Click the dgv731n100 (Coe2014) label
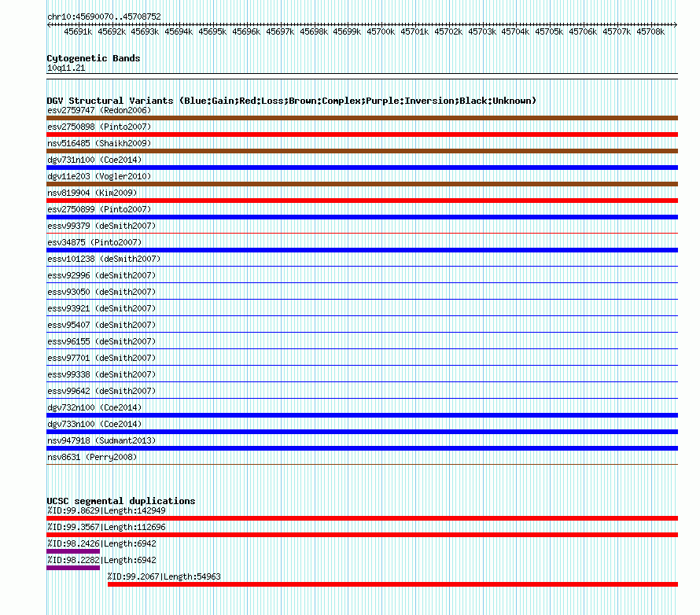The height and width of the screenshot is (615, 700). [x=94, y=160]
